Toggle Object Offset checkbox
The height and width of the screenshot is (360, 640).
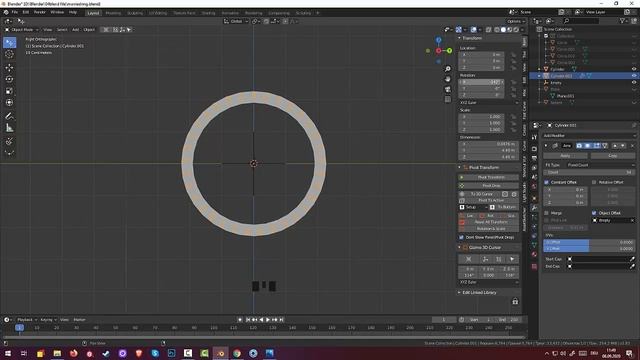(594, 213)
